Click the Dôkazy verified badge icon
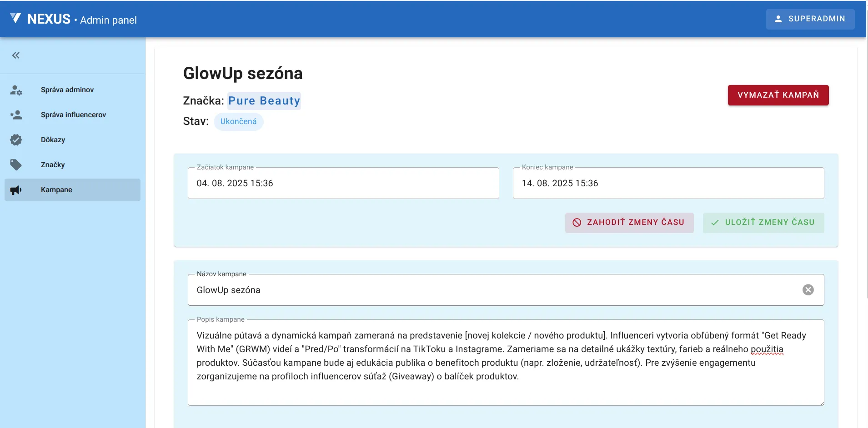This screenshot has height=428, width=868. pyautogui.click(x=16, y=140)
